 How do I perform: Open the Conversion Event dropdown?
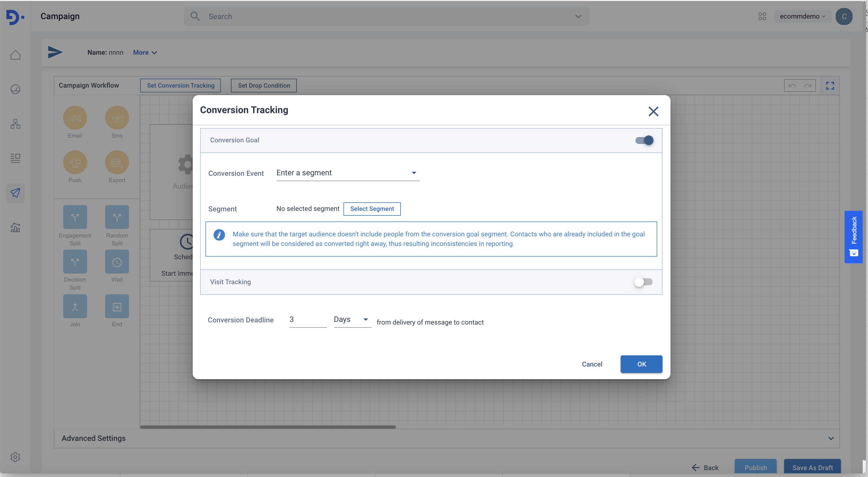click(x=348, y=173)
